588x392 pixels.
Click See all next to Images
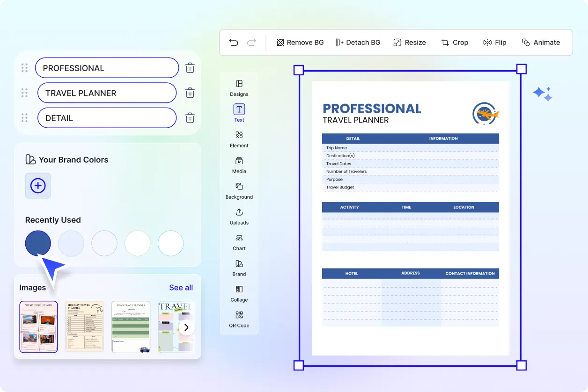coord(181,287)
